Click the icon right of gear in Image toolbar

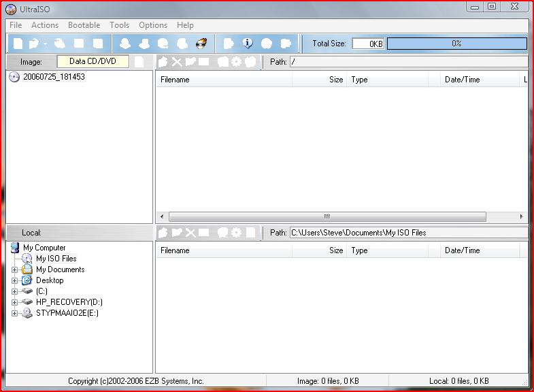coord(250,62)
